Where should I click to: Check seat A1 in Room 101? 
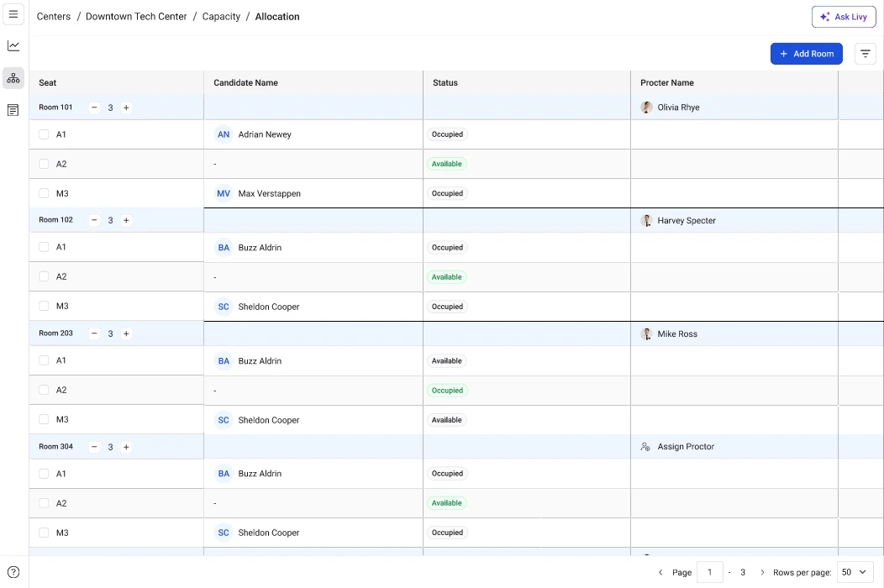click(x=44, y=134)
